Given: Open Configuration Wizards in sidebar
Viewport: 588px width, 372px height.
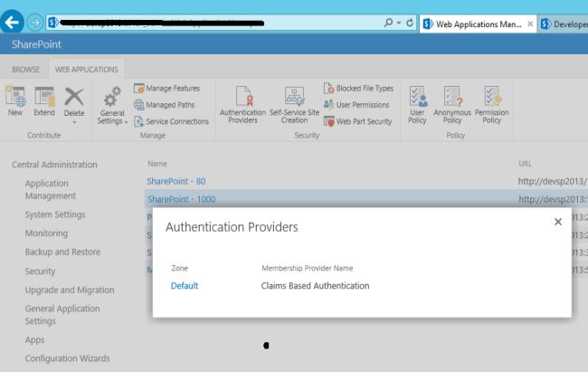Looking at the screenshot, I should coord(68,358).
